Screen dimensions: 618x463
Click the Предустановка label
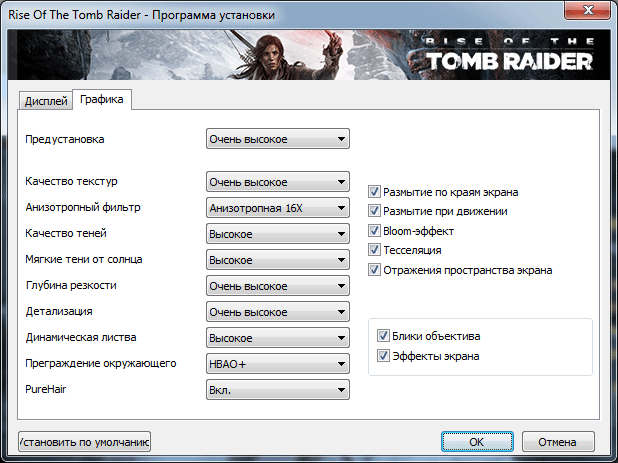65,139
